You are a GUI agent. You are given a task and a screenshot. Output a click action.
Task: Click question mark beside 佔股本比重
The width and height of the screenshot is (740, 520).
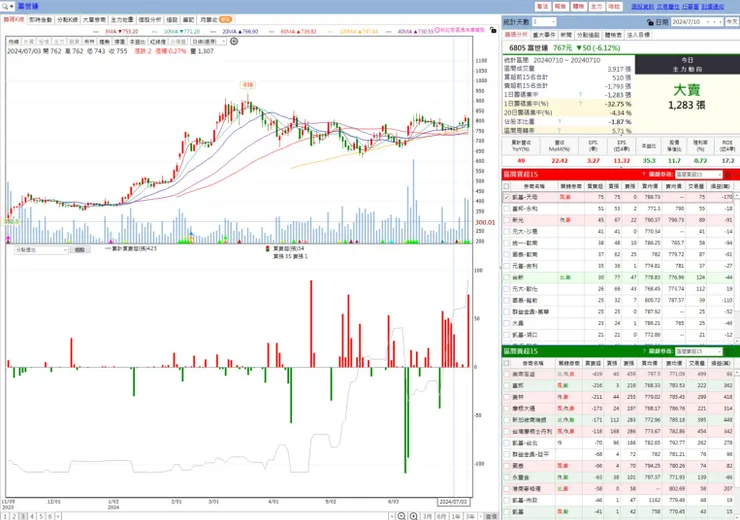560,121
